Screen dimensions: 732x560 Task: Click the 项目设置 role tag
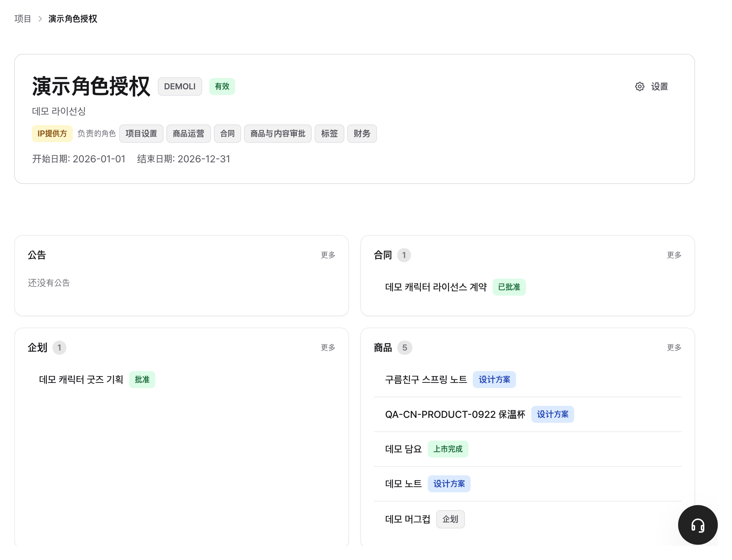(x=141, y=134)
